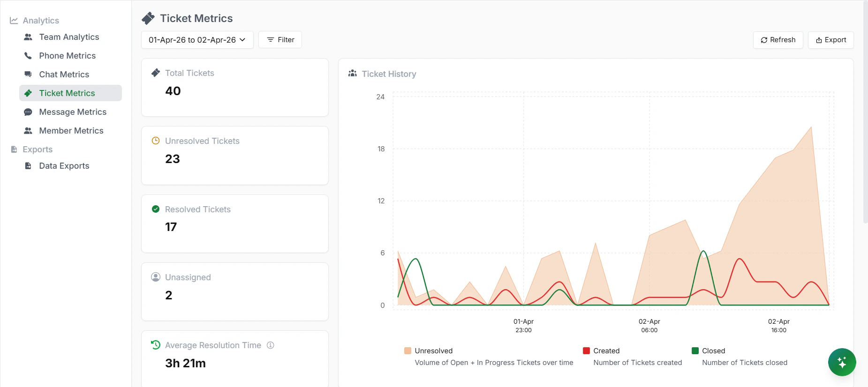This screenshot has width=868, height=387.
Task: Toggle the Closed series green legend swatch
Action: (x=695, y=351)
